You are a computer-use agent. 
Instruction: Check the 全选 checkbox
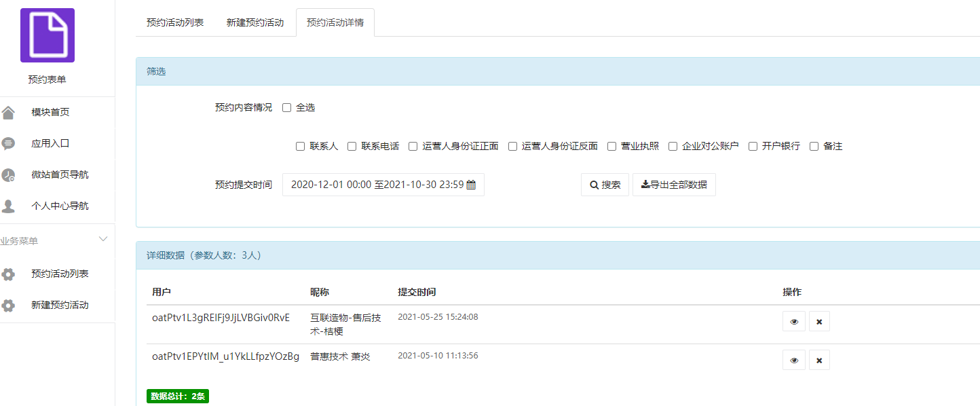(x=286, y=107)
